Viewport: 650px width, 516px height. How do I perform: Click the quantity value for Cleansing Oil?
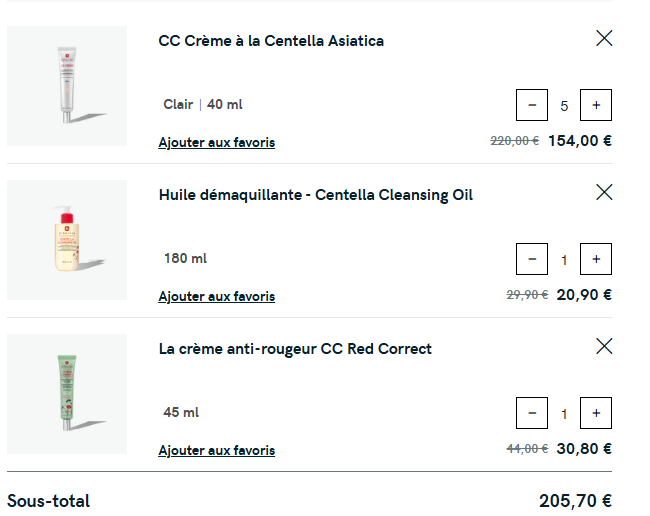[x=564, y=259]
